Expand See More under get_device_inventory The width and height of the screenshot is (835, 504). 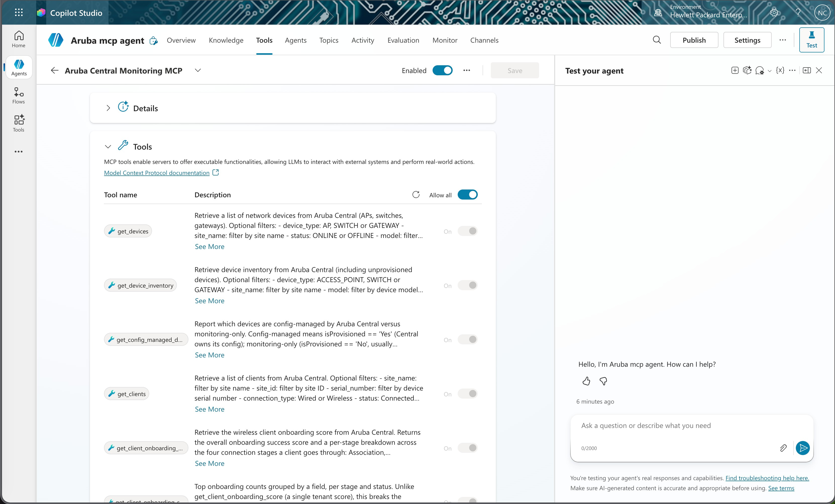(210, 301)
